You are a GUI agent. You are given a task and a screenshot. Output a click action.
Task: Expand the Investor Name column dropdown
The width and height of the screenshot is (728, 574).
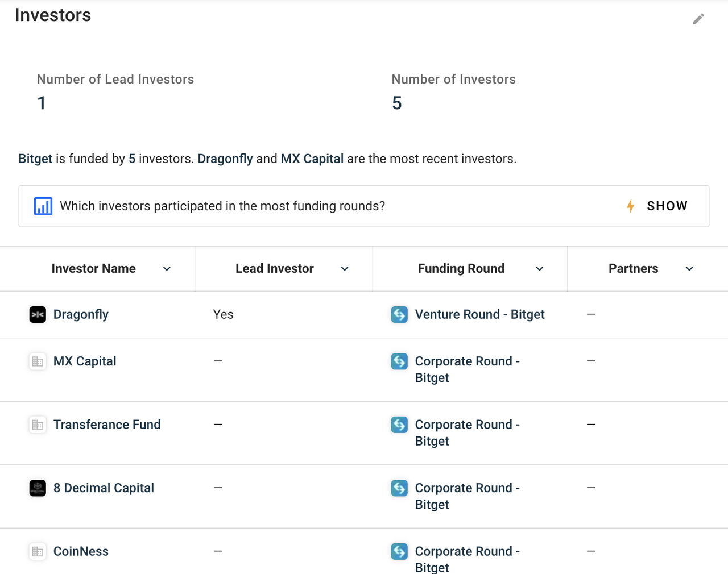tap(167, 269)
